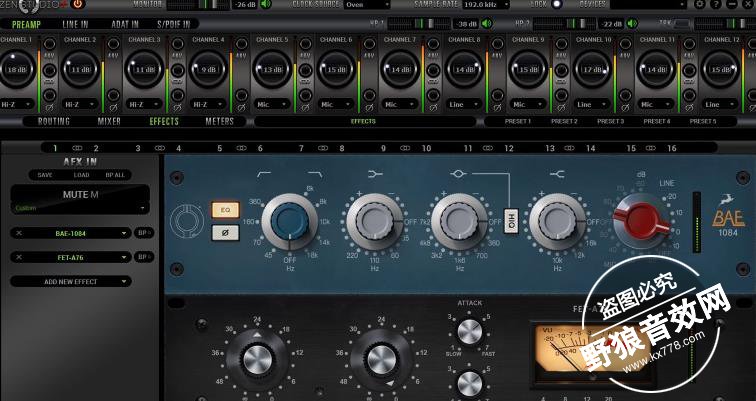Open the Sample Rate 192.0 kHz dropdown
The width and height of the screenshot is (756, 401).
tap(486, 4)
